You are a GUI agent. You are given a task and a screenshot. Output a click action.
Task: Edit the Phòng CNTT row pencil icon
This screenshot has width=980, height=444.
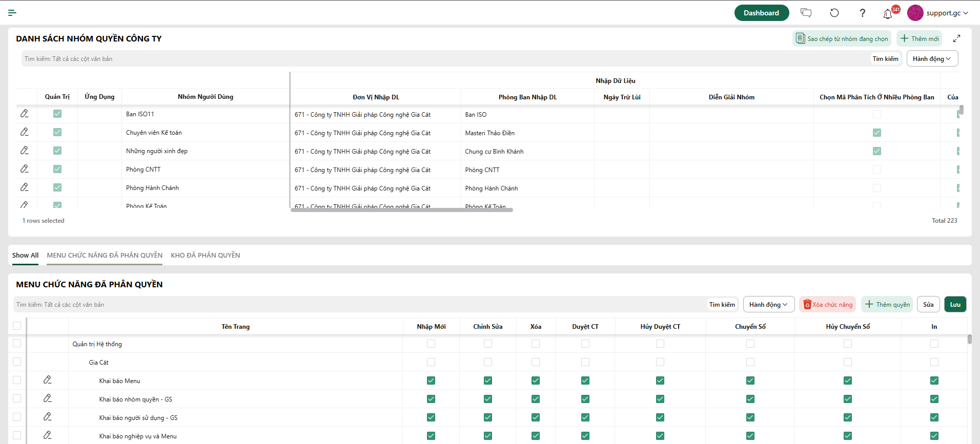pyautogui.click(x=24, y=169)
